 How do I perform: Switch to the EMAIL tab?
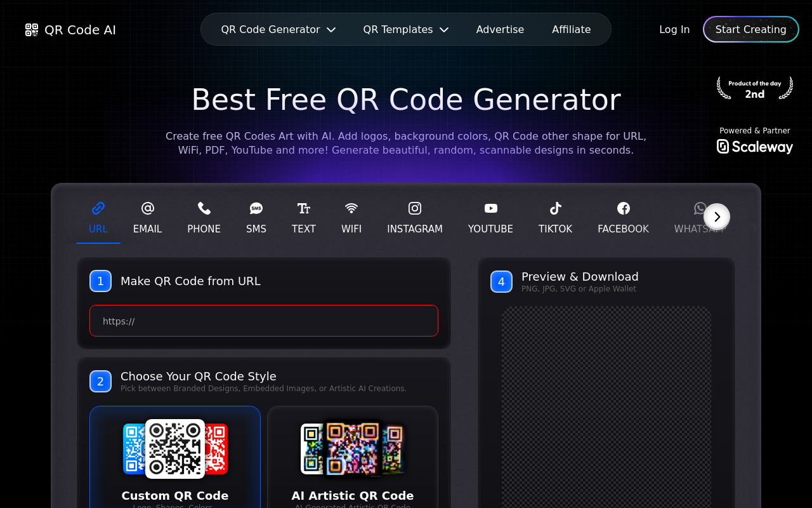tap(148, 218)
